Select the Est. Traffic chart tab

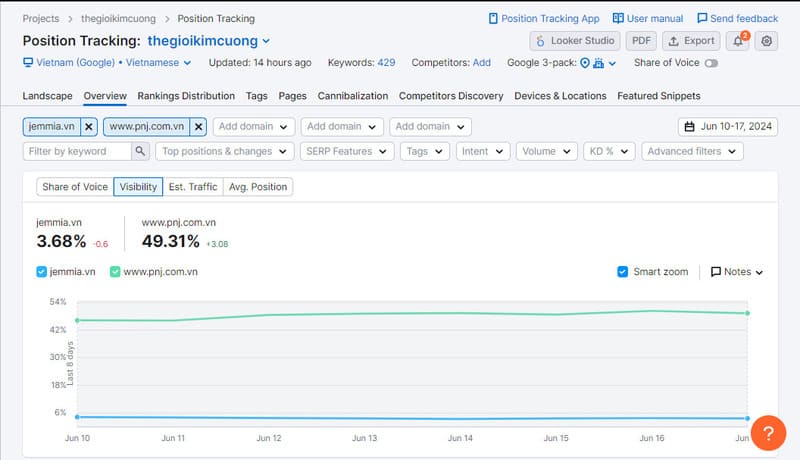coord(192,186)
